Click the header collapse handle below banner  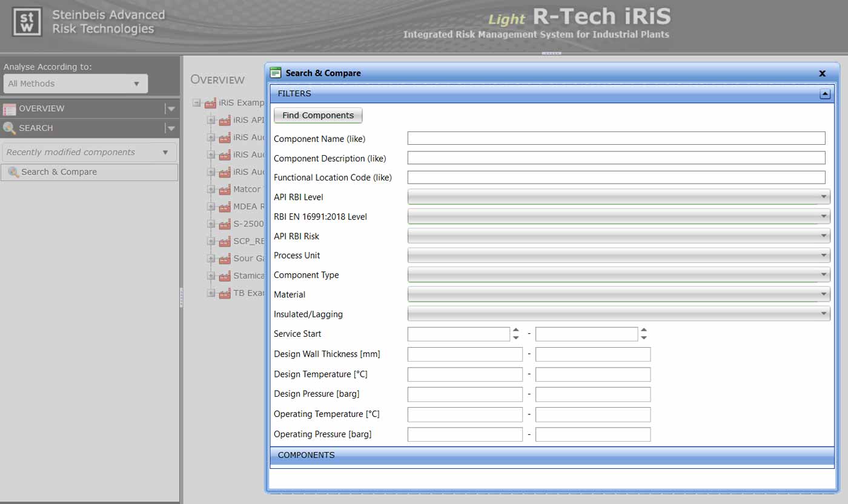click(x=551, y=53)
